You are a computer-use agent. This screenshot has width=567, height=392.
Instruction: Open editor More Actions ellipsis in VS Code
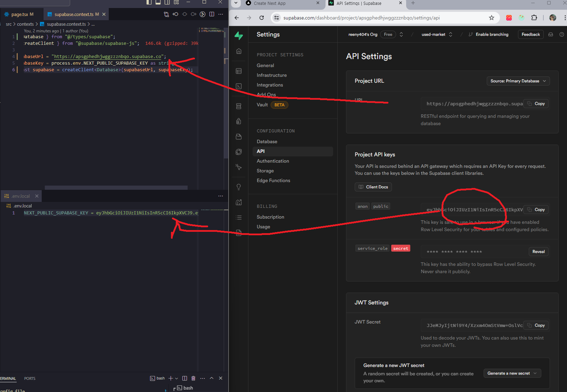tap(221, 14)
